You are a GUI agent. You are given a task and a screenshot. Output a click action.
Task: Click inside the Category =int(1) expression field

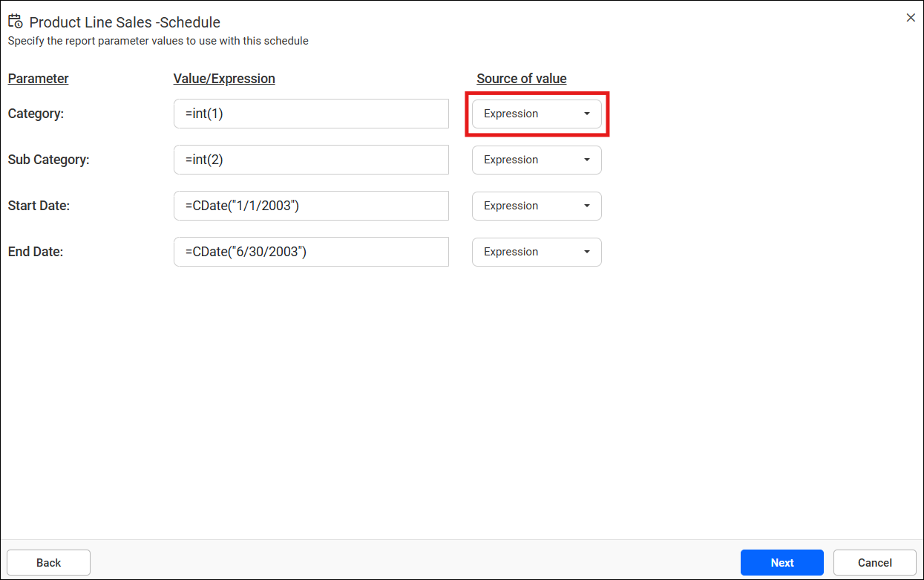(x=311, y=114)
